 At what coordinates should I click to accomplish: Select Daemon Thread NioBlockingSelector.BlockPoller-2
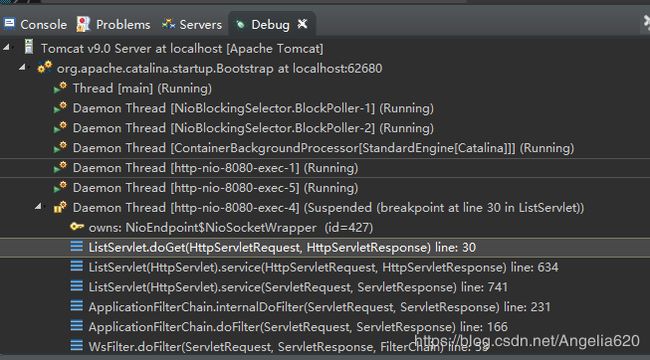[x=253, y=128]
